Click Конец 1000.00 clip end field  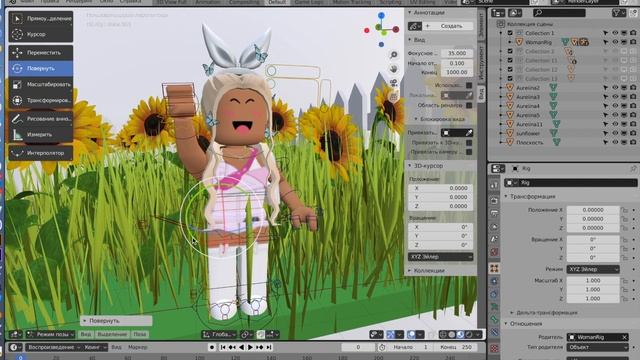[457, 72]
